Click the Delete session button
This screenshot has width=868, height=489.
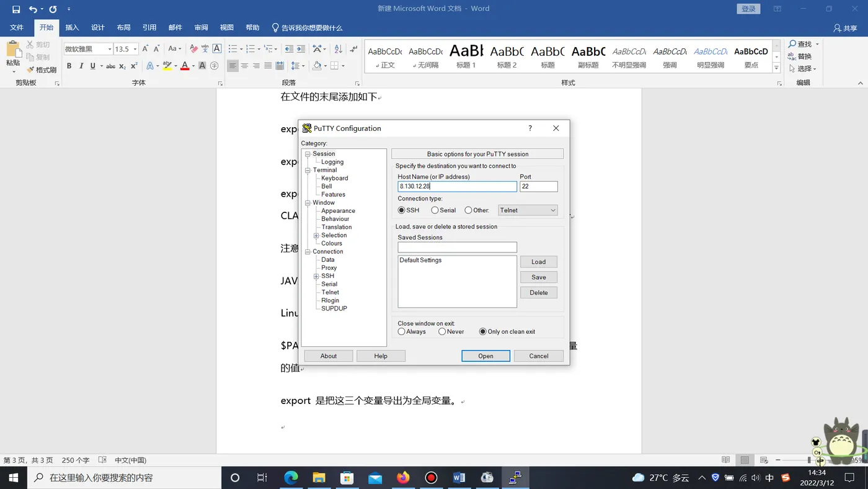click(539, 293)
